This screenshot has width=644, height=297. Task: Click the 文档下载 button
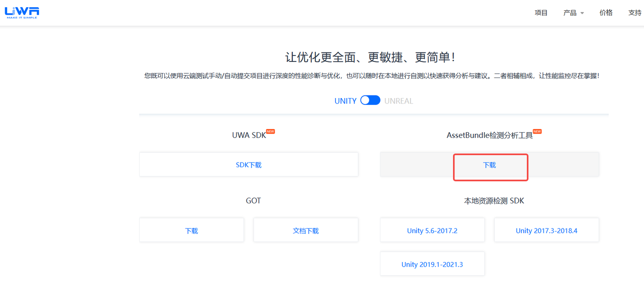tap(306, 230)
